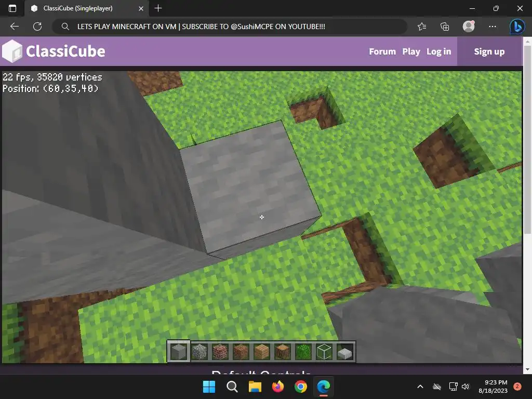Click the Sign up button
Screen dimensions: 532x399
tap(489, 51)
